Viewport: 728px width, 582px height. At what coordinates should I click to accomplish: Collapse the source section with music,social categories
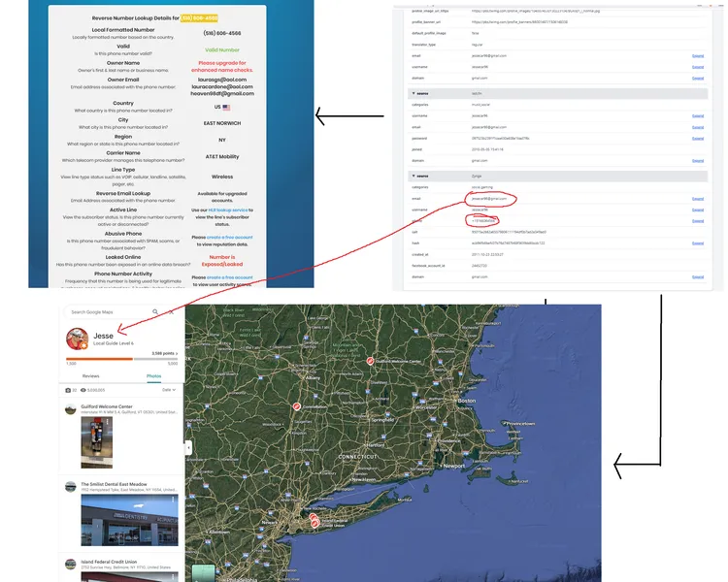click(x=412, y=93)
